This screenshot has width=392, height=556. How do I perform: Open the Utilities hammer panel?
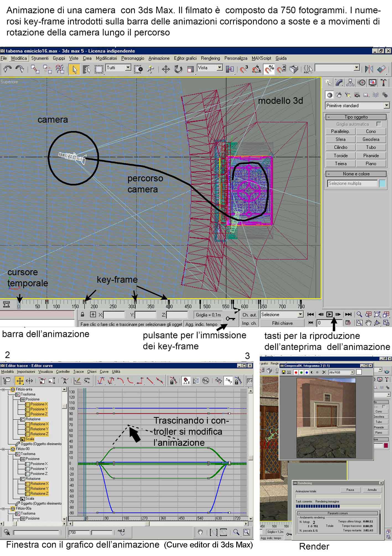(x=383, y=83)
